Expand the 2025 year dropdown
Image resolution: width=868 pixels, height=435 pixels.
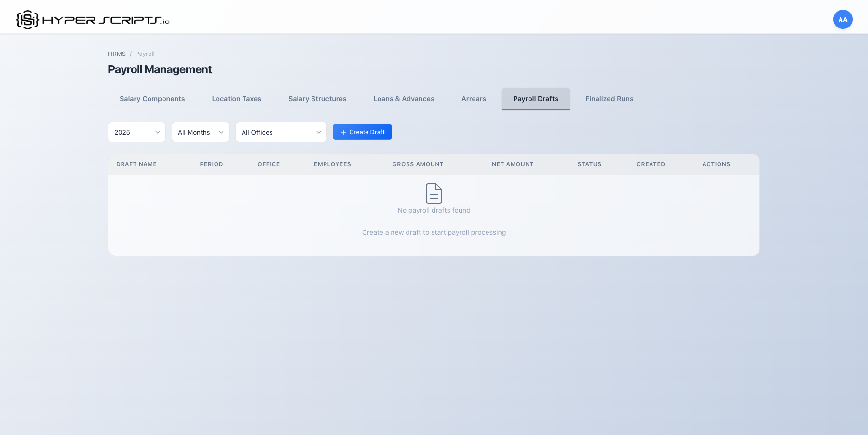click(x=136, y=132)
